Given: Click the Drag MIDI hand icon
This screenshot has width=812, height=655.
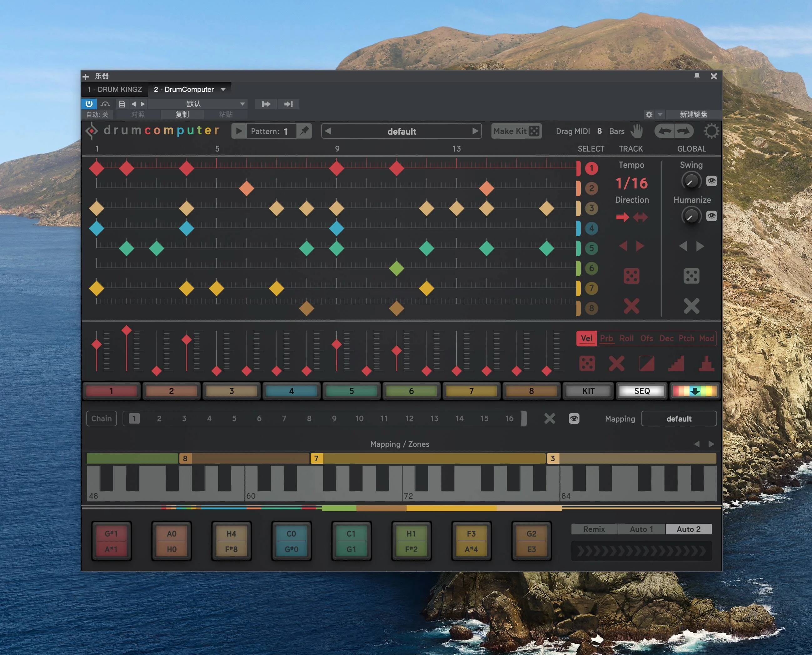Looking at the screenshot, I should (x=637, y=131).
